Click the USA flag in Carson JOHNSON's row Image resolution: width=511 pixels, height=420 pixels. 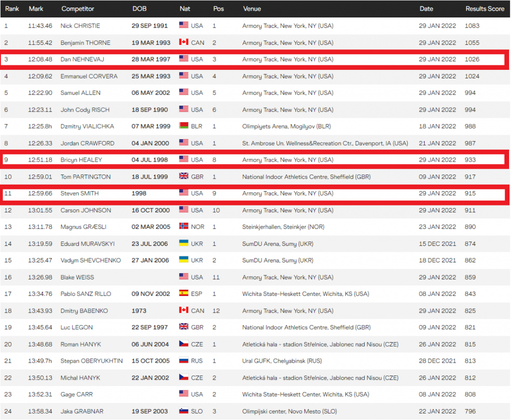(184, 210)
